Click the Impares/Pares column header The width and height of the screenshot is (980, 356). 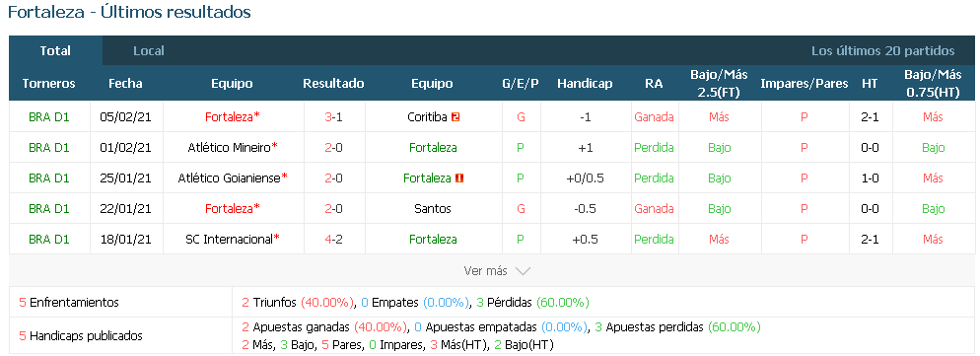pos(805,83)
